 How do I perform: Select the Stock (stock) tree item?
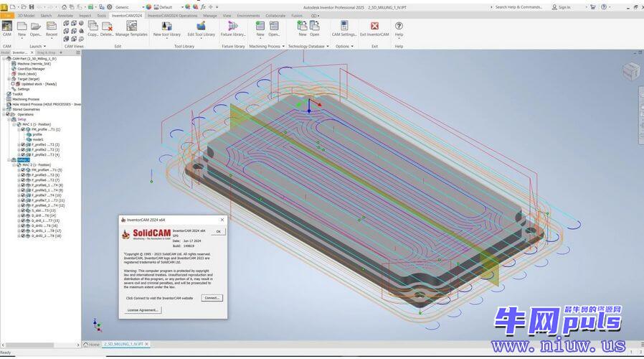click(x=24, y=74)
